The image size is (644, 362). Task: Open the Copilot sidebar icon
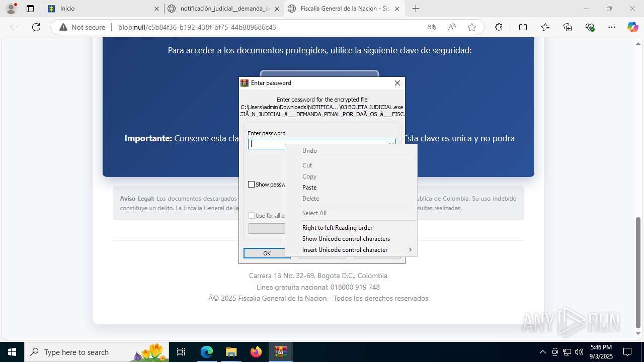point(632,27)
